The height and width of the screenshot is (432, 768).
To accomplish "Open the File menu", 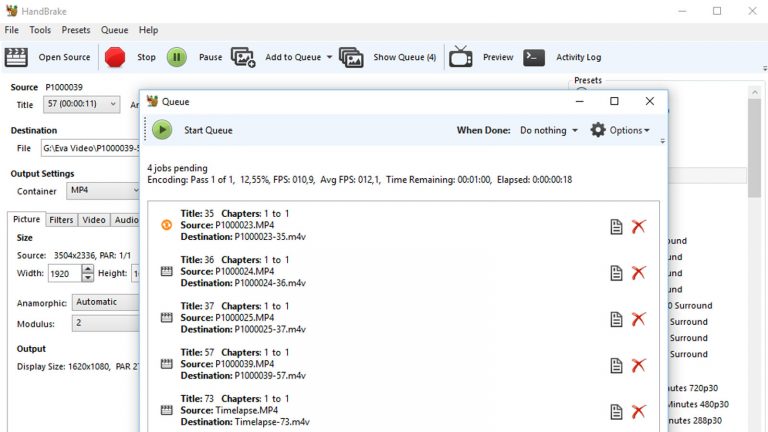I will click(12, 30).
